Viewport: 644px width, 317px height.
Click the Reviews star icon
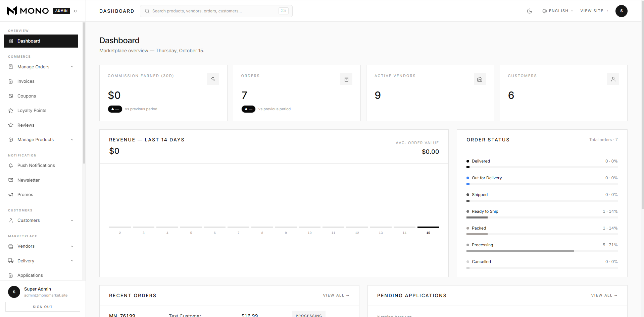[11, 125]
